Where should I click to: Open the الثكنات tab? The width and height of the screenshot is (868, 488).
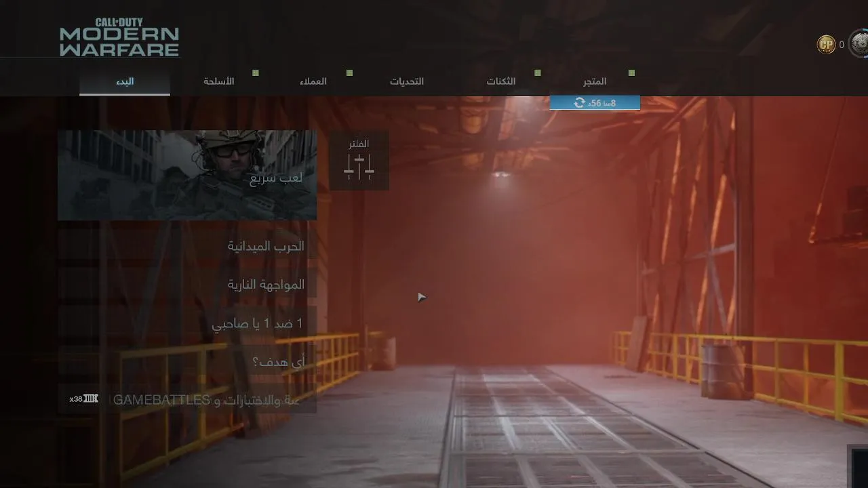[501, 81]
